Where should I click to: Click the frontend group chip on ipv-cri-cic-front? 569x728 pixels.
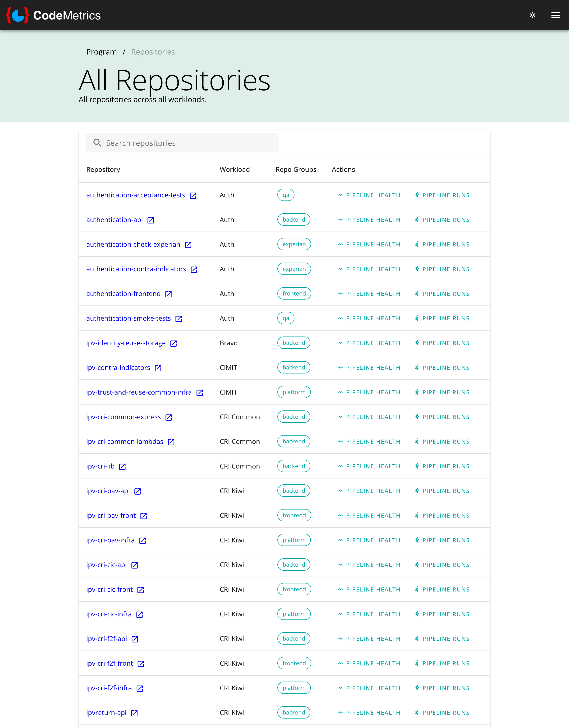point(294,589)
